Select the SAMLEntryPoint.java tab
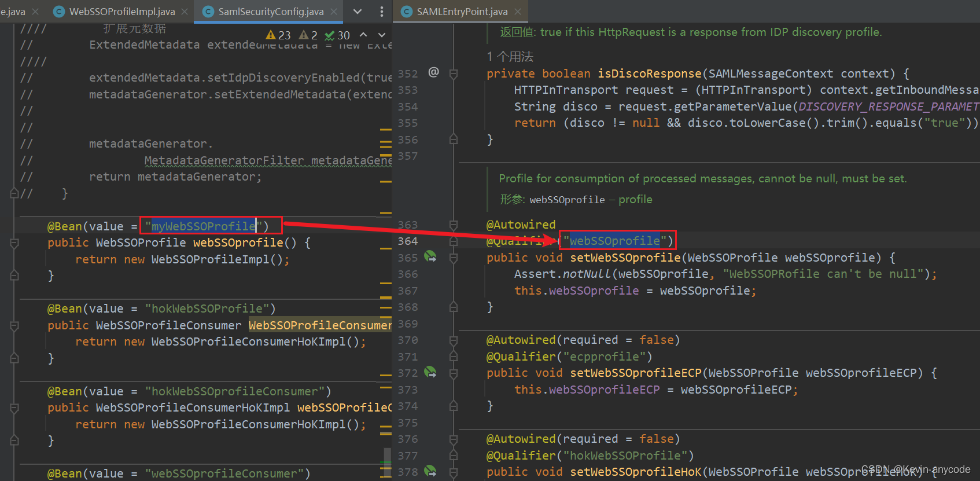980x481 pixels. [462, 12]
